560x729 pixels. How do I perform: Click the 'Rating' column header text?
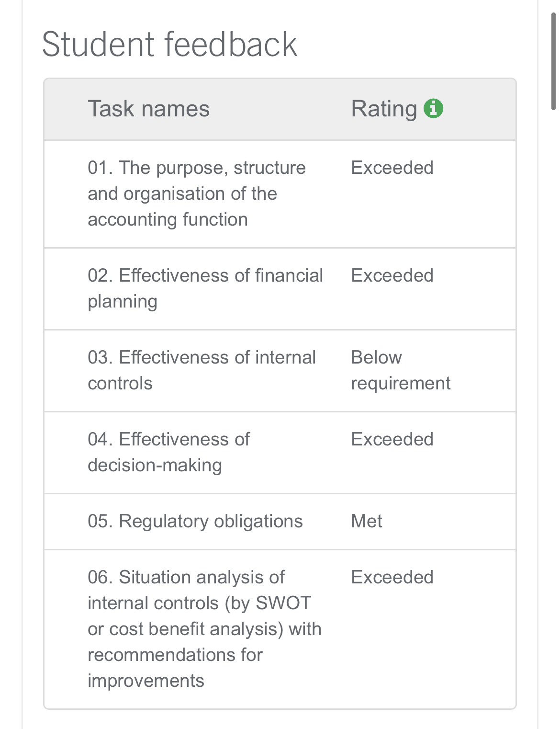(384, 109)
